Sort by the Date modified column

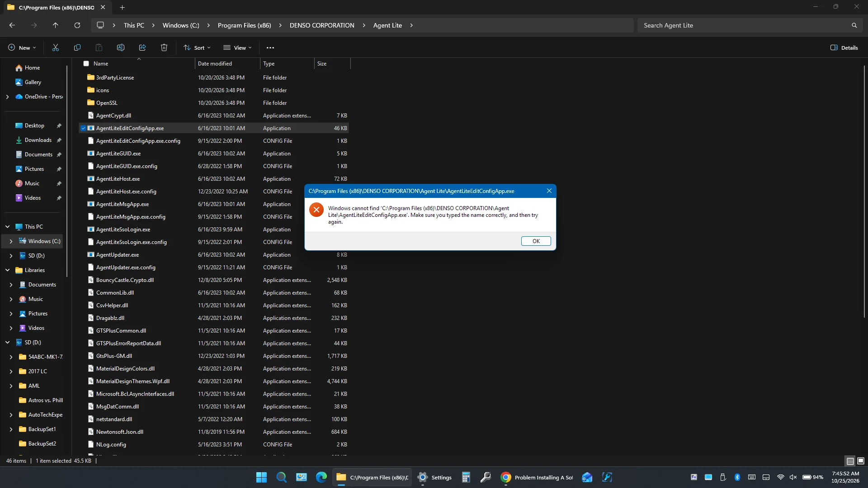pos(227,64)
